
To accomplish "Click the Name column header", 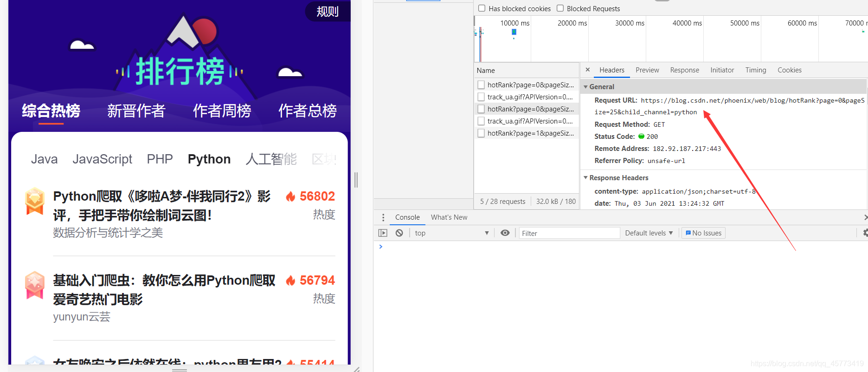I will 527,71.
